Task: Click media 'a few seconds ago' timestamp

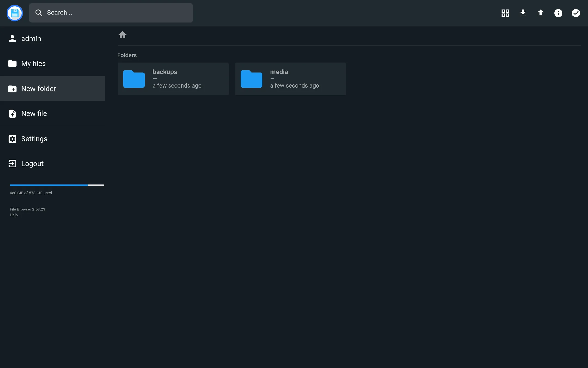Action: click(295, 85)
